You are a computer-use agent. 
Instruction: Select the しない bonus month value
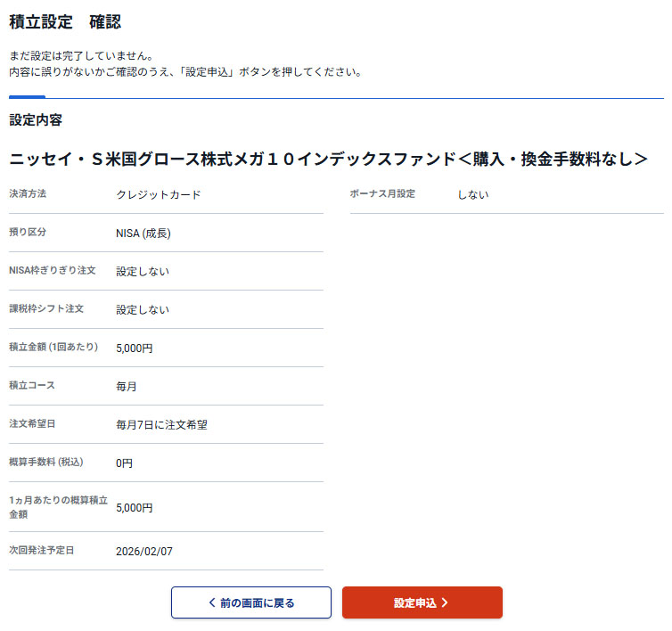[473, 194]
